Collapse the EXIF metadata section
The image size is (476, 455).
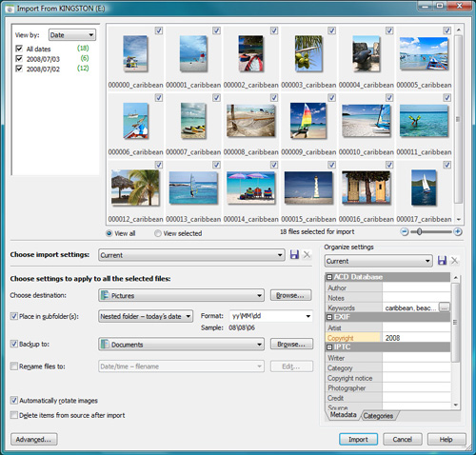329,317
